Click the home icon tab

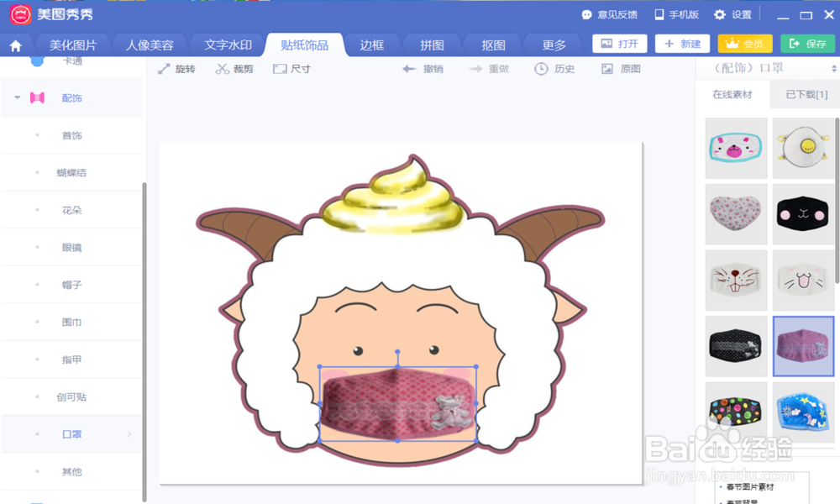coord(15,45)
